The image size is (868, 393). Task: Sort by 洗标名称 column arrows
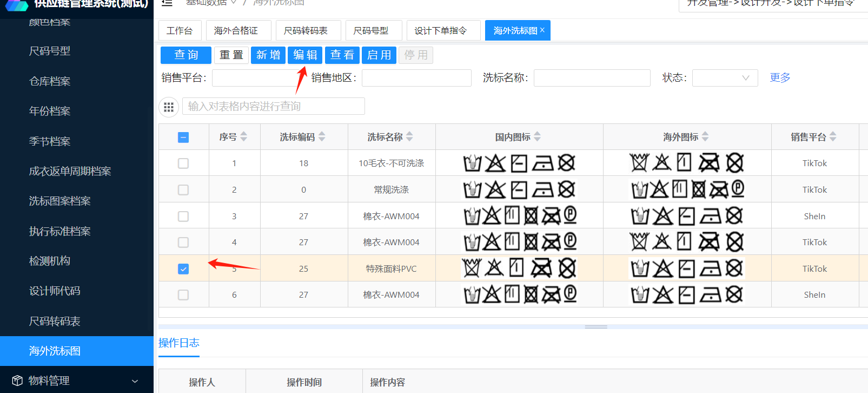click(x=409, y=137)
